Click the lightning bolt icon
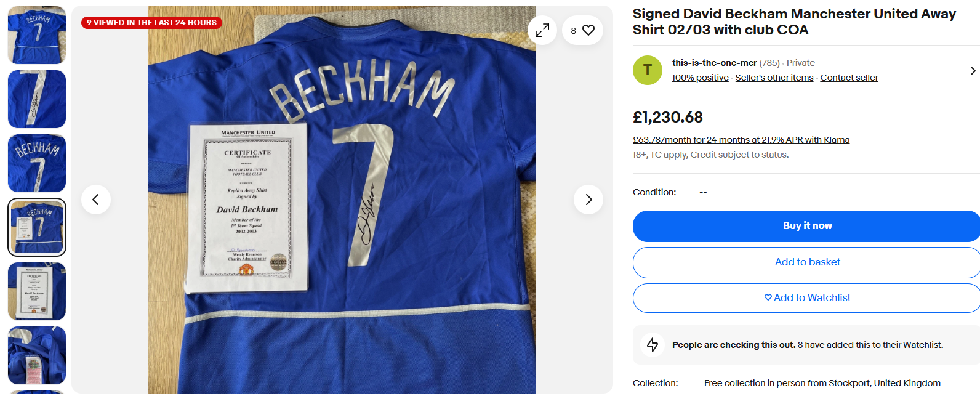This screenshot has height=396, width=980. pyautogui.click(x=653, y=345)
